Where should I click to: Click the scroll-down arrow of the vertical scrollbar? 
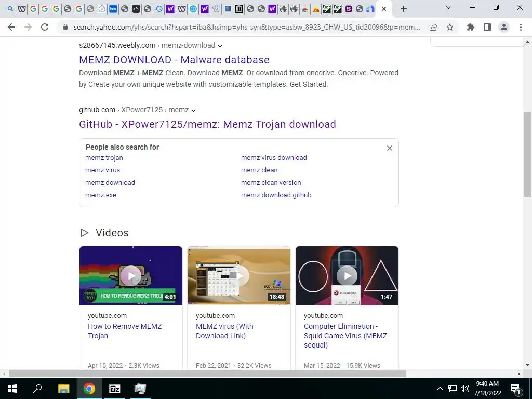527,365
